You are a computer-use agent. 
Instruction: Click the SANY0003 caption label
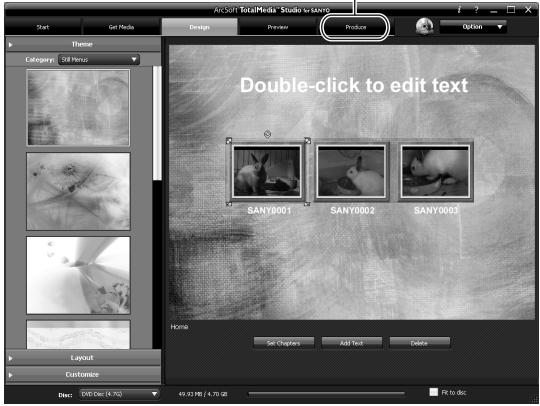point(436,210)
